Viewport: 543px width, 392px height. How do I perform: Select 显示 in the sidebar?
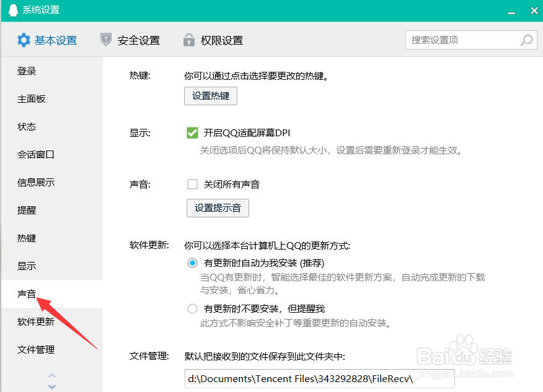[52, 266]
